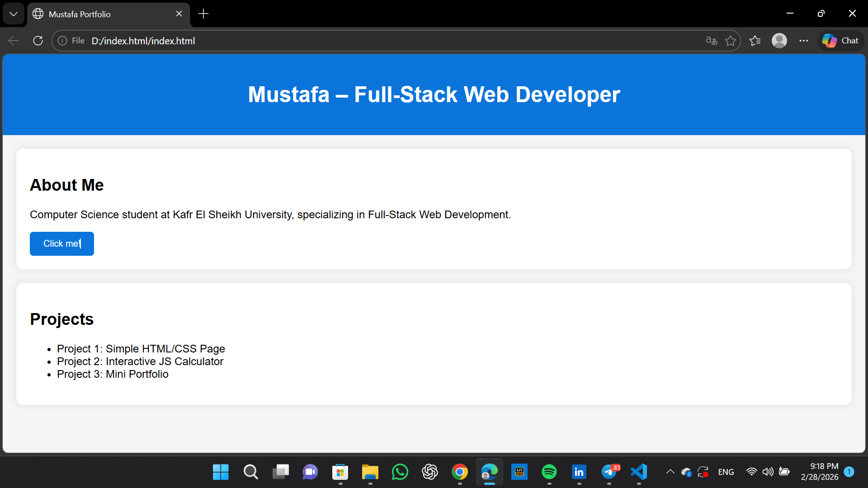The height and width of the screenshot is (488, 868).
Task: Open the translate page icon
Action: [x=711, y=41]
